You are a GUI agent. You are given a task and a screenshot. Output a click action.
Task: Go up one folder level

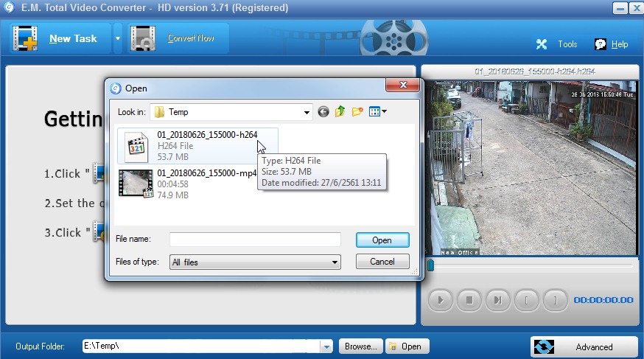pyautogui.click(x=340, y=112)
